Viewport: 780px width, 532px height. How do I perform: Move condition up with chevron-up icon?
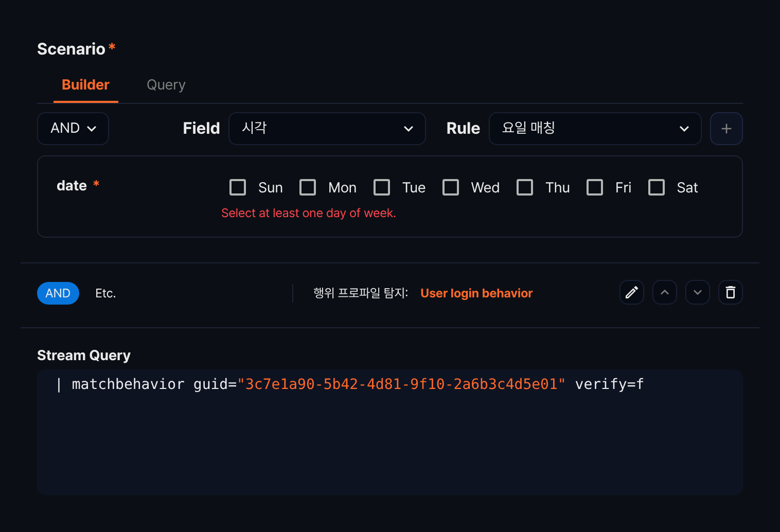pos(665,293)
